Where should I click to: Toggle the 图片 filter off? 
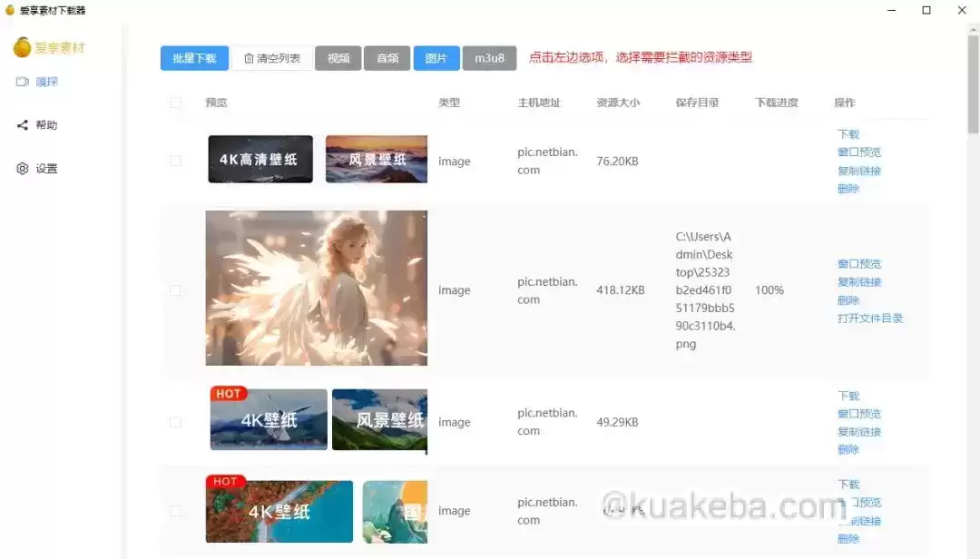click(436, 57)
